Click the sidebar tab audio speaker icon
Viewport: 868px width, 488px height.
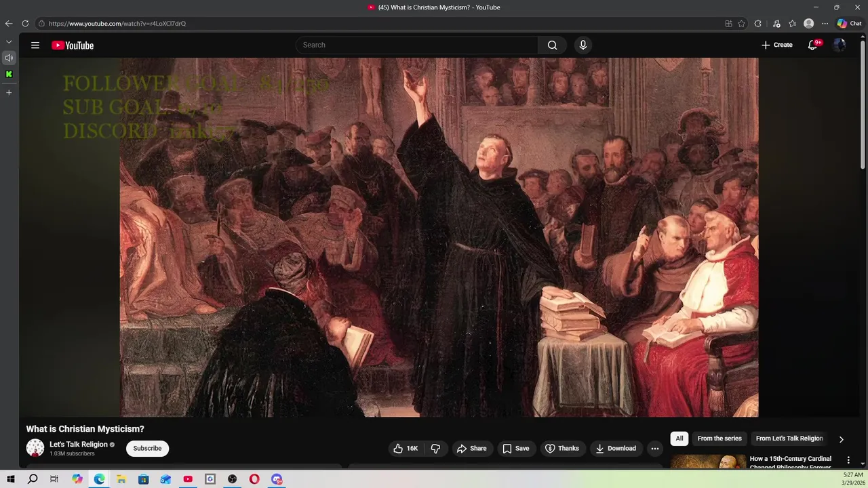pos(9,58)
